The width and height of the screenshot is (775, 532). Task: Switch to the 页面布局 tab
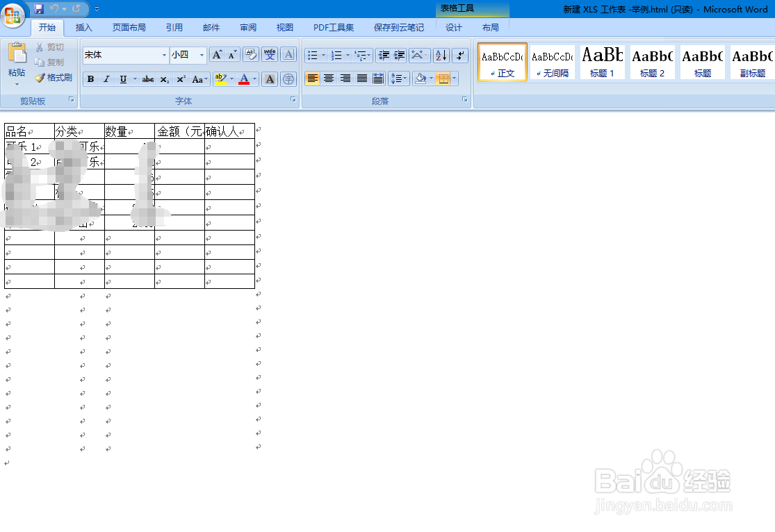[x=129, y=28]
